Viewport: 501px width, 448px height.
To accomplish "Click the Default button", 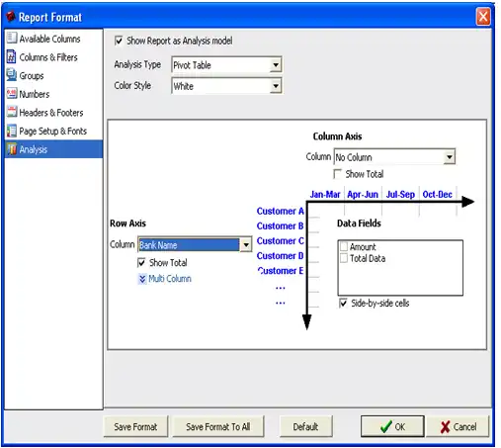I will click(x=305, y=427).
